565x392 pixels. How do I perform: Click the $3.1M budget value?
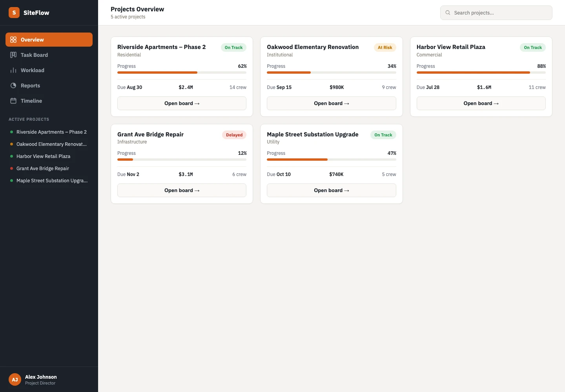click(x=186, y=174)
